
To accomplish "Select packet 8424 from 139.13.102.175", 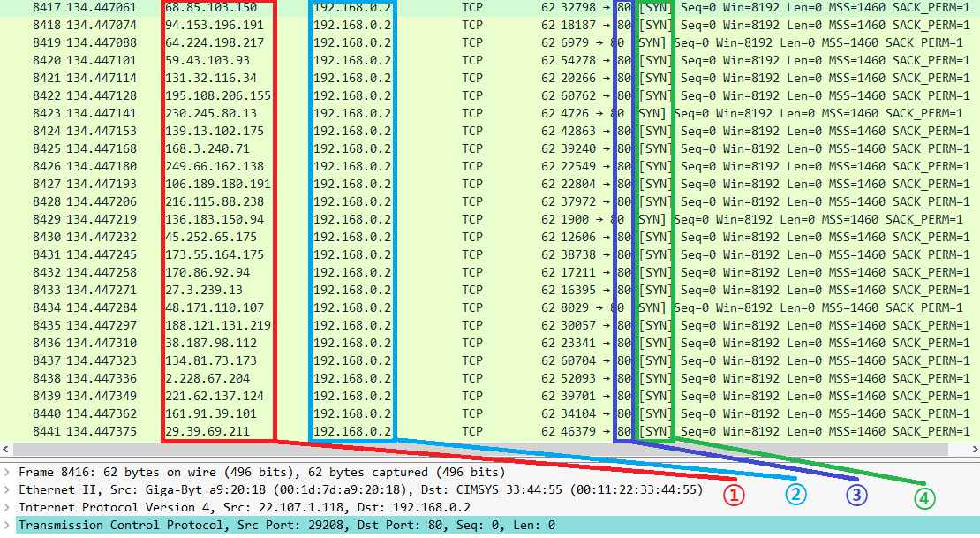I will (x=490, y=131).
